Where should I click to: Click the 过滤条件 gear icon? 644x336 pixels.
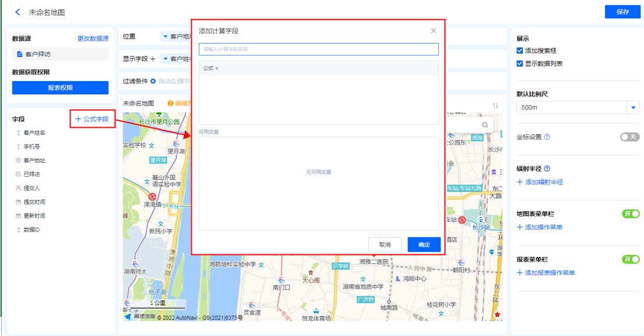(x=153, y=81)
